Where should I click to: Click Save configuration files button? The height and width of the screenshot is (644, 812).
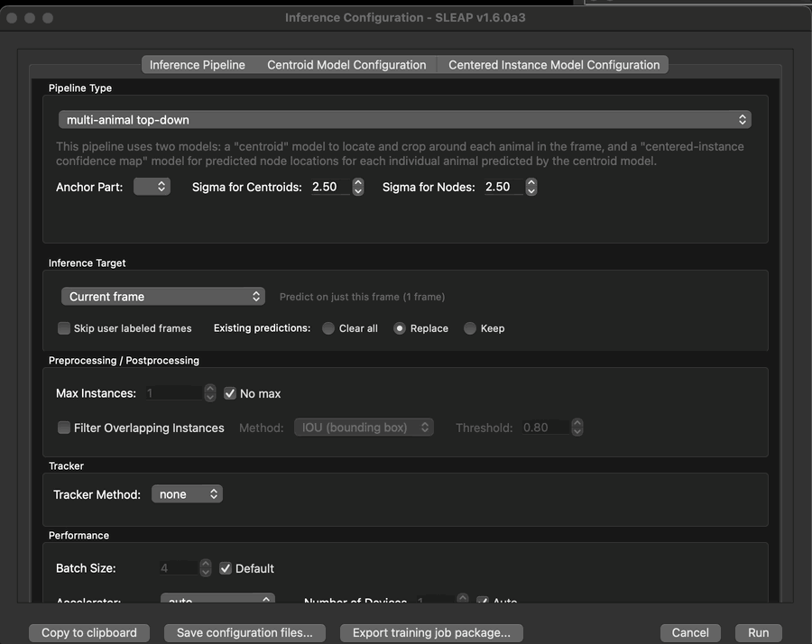(245, 632)
